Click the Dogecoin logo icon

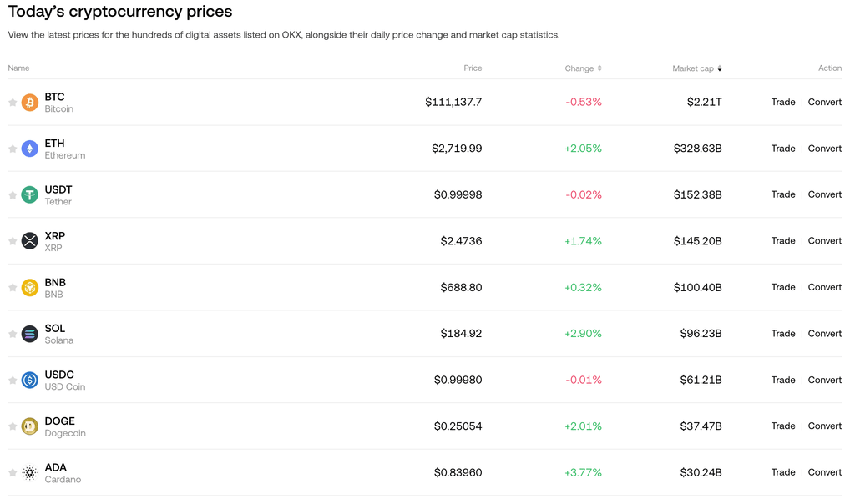tap(30, 426)
